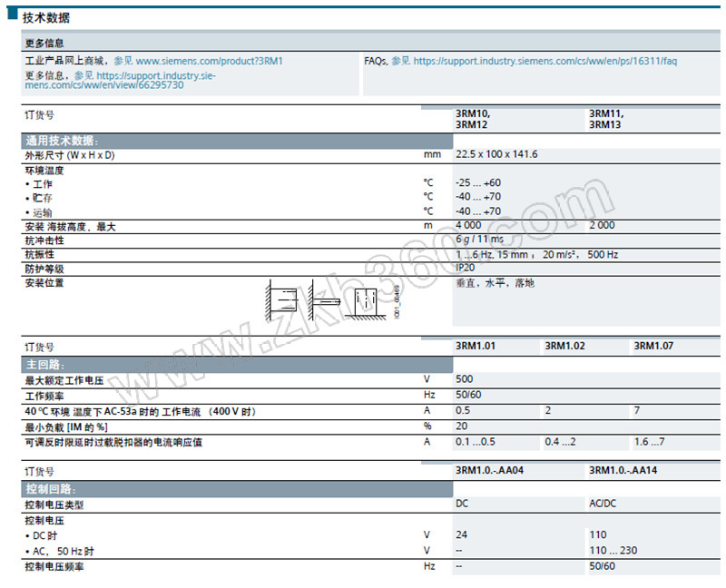Open the FAQ link ending in 16311/faq

pyautogui.click(x=545, y=61)
